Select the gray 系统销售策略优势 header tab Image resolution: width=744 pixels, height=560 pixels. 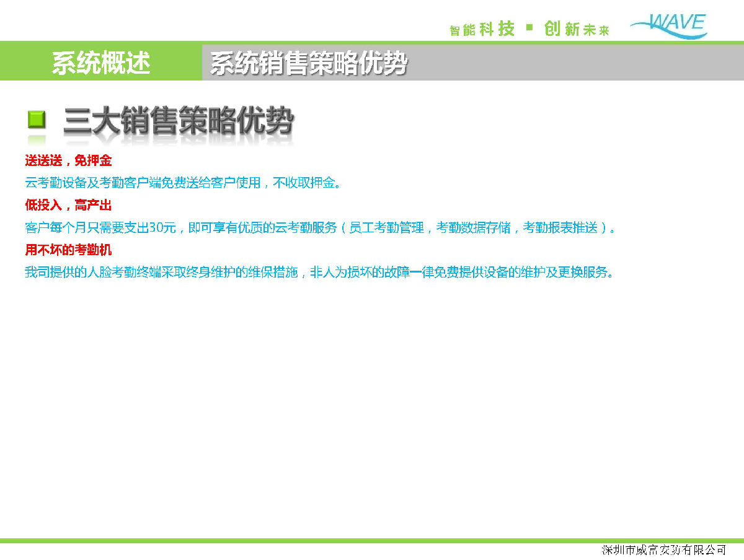coord(308,63)
